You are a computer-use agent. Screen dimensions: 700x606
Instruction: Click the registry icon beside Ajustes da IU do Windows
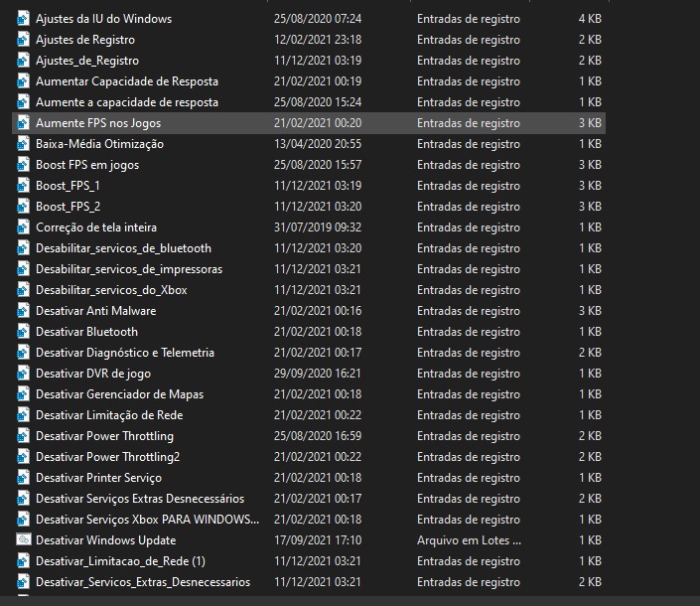click(23, 19)
